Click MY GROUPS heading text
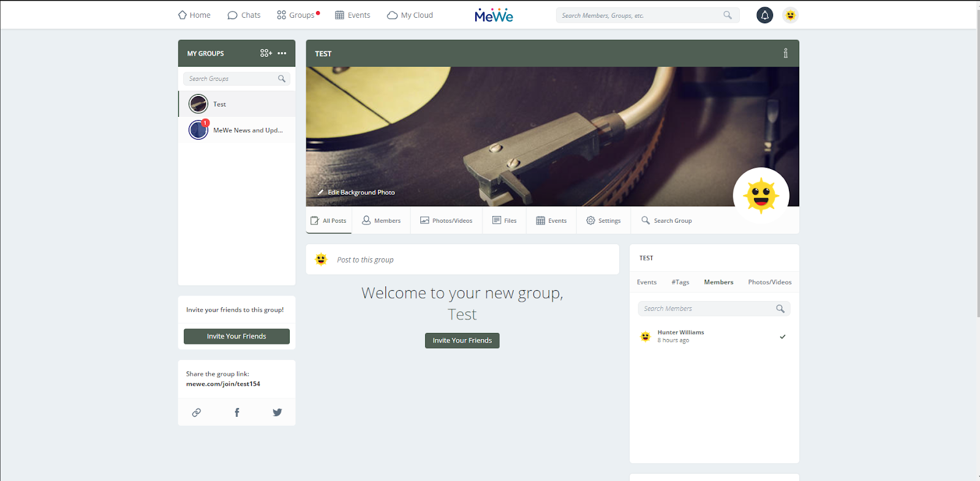980x481 pixels. pos(205,54)
